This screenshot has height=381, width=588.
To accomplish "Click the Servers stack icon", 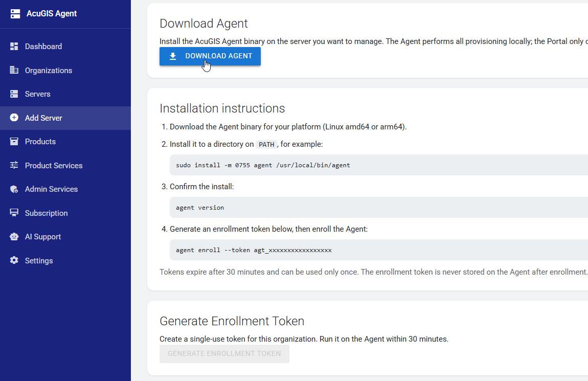I will point(14,94).
